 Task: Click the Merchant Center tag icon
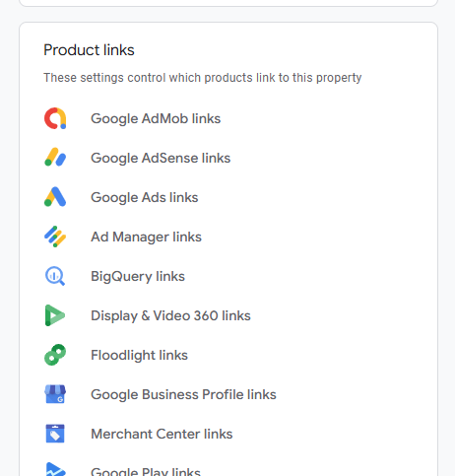[55, 434]
